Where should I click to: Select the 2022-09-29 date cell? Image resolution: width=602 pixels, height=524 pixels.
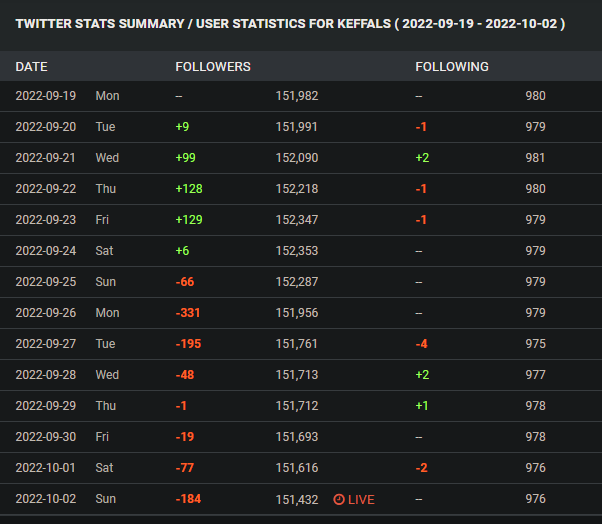click(46, 406)
